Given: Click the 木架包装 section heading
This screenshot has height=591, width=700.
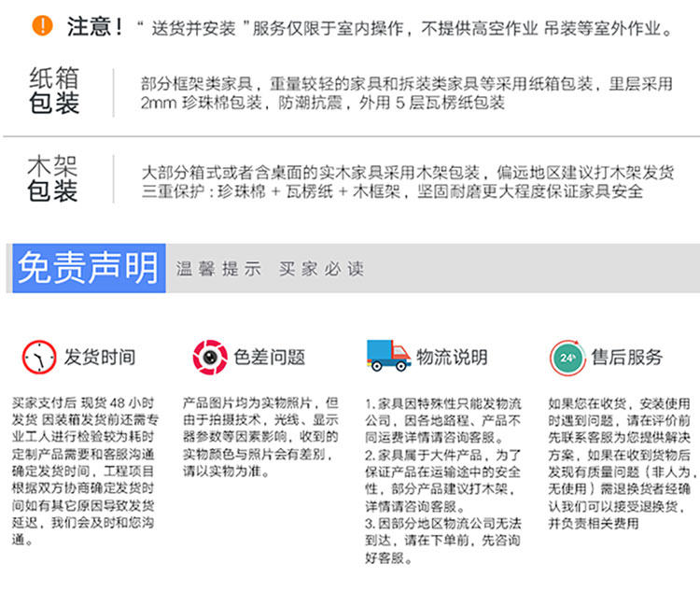Looking at the screenshot, I should pos(53,181).
